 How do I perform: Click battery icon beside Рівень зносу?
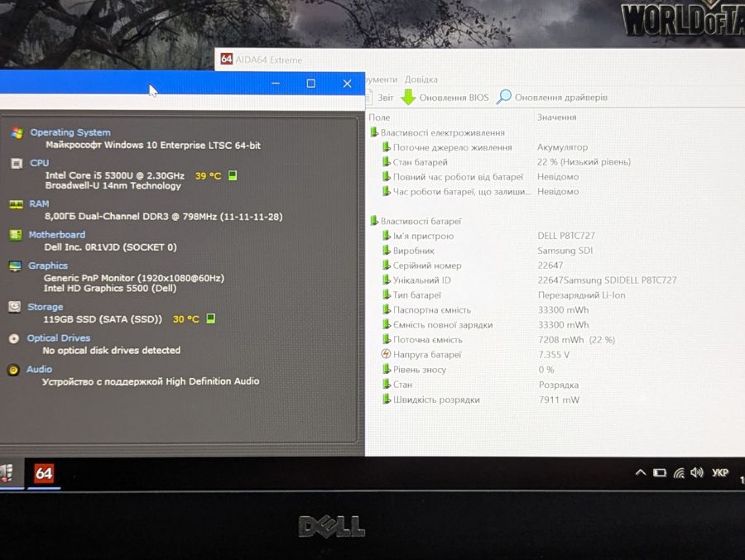pyautogui.click(x=387, y=369)
